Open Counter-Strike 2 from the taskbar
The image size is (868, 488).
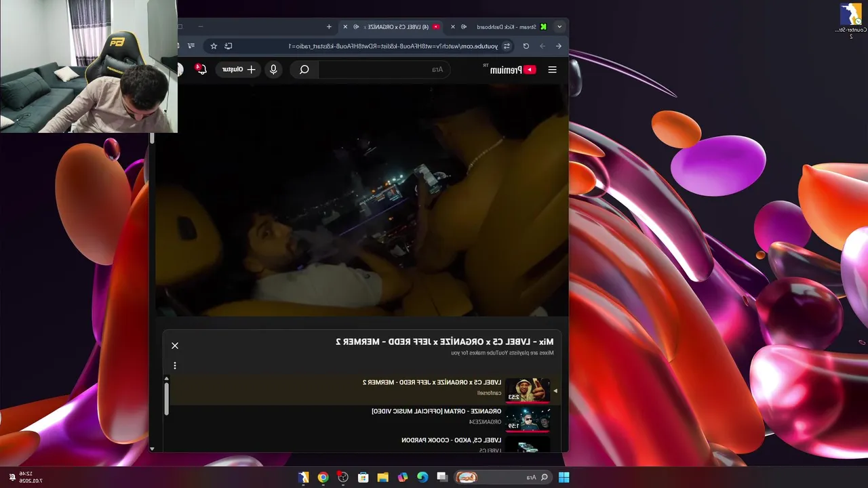coord(303,477)
